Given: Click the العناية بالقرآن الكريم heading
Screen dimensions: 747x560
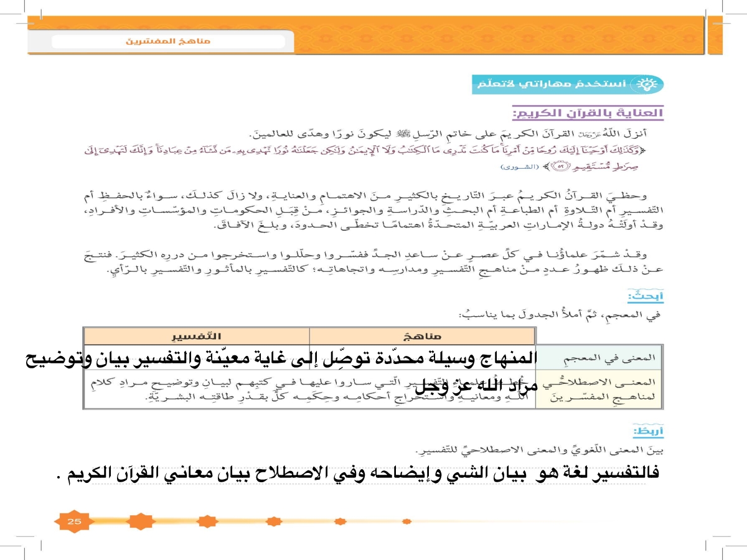Looking at the screenshot, I should tap(588, 113).
